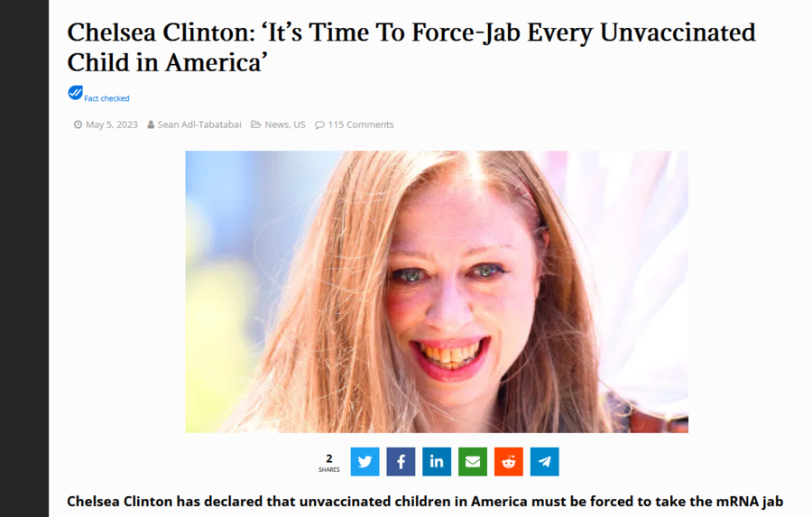The height and width of the screenshot is (517, 812).
Task: Open the US category link
Action: click(x=300, y=125)
